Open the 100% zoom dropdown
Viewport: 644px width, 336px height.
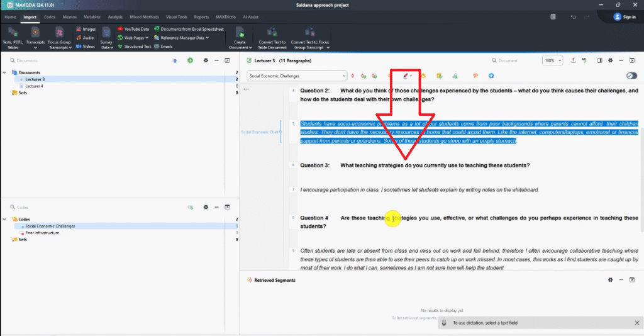[552, 60]
